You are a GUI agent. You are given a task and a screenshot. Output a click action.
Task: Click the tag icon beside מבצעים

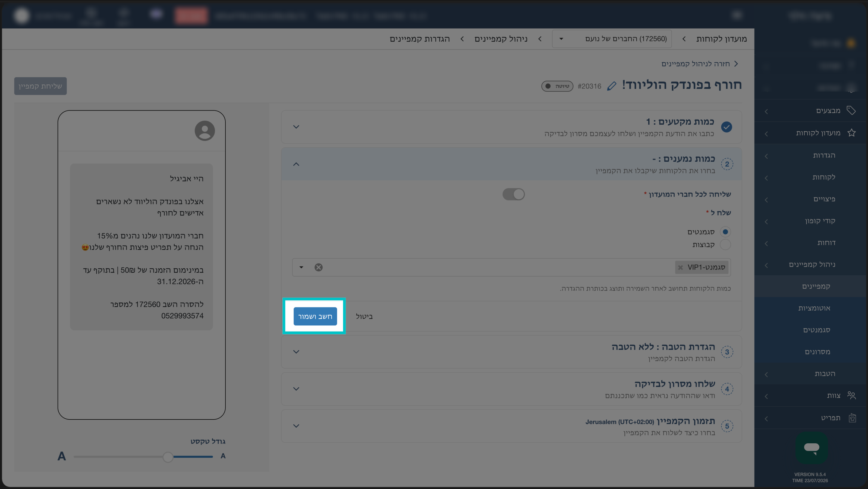coord(851,111)
